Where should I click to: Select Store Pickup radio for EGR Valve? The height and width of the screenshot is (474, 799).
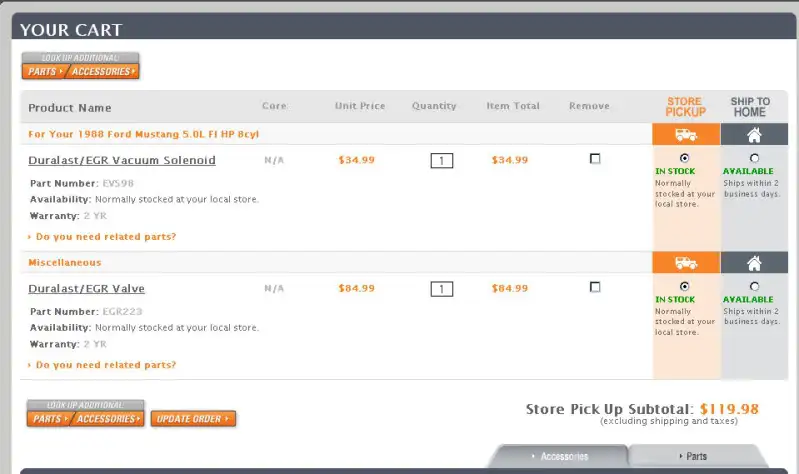(x=684, y=286)
